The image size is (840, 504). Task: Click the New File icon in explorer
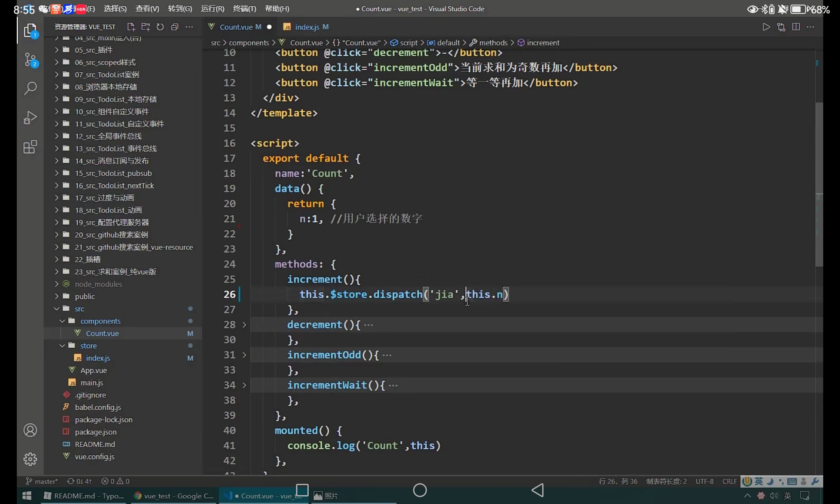(131, 27)
